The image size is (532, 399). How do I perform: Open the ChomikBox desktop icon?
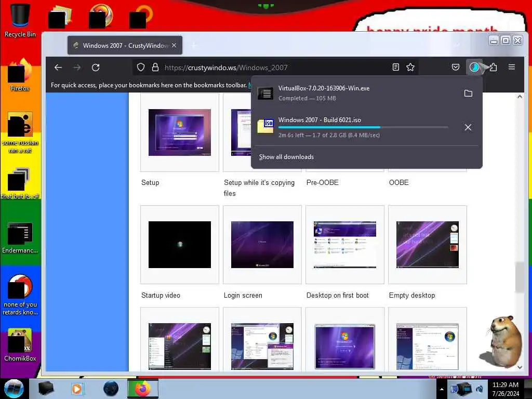coord(20,345)
